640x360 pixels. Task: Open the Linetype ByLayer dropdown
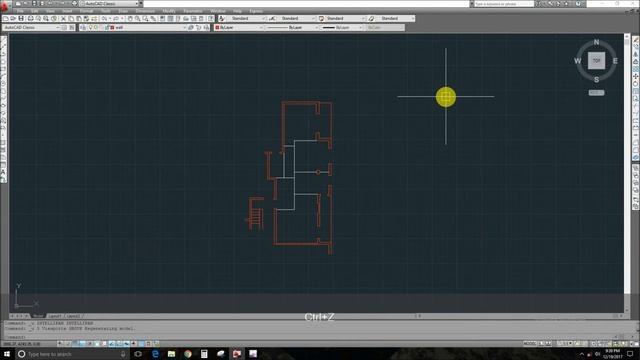pos(316,27)
